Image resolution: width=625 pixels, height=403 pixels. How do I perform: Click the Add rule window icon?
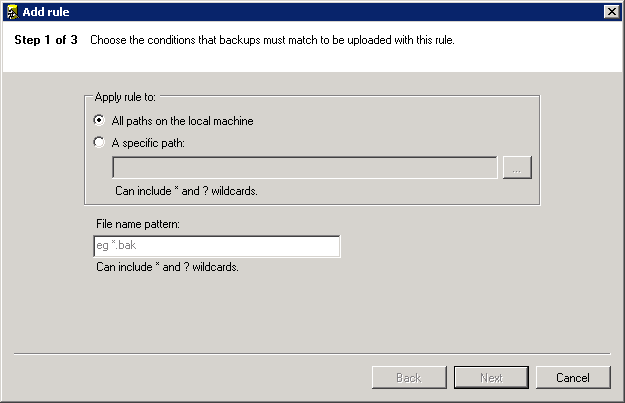pos(11,10)
